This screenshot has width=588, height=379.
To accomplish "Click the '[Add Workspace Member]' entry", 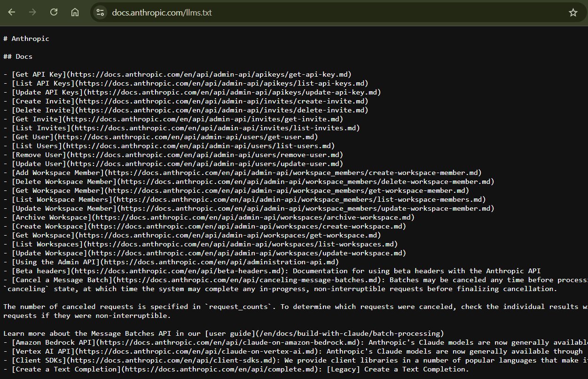I will pyautogui.click(x=243, y=173).
